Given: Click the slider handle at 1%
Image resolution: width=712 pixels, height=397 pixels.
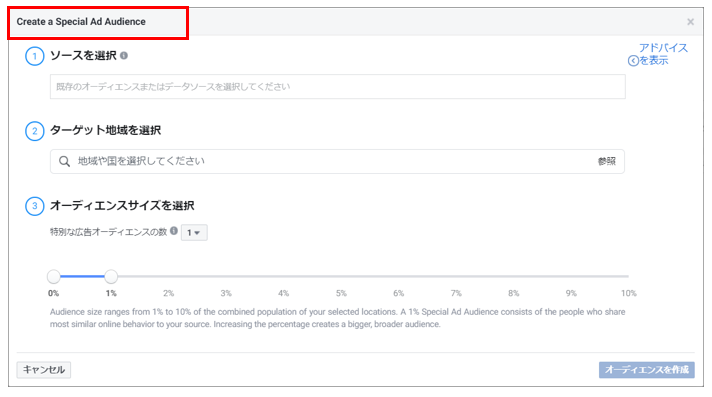Looking at the screenshot, I should pos(111,276).
